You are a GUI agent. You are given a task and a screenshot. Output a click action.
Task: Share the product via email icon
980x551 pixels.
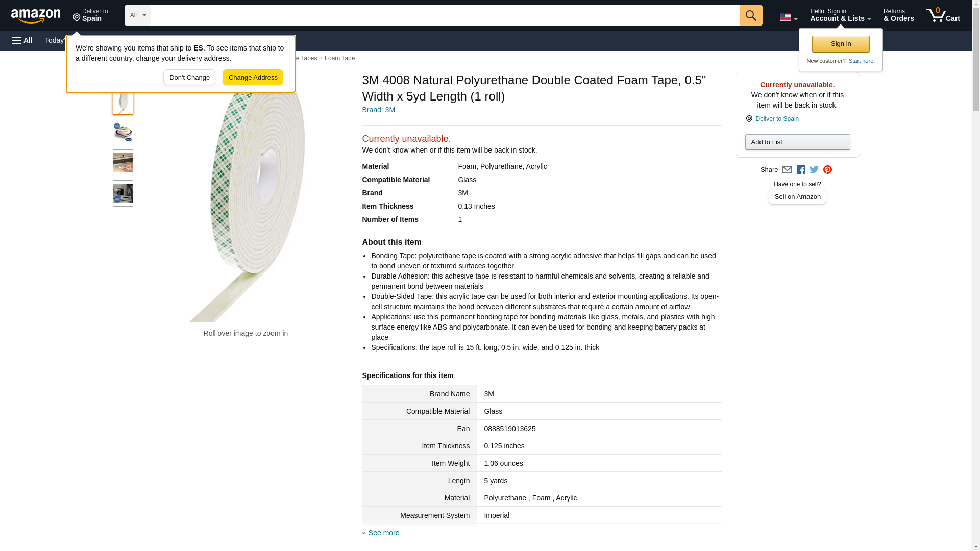click(787, 170)
